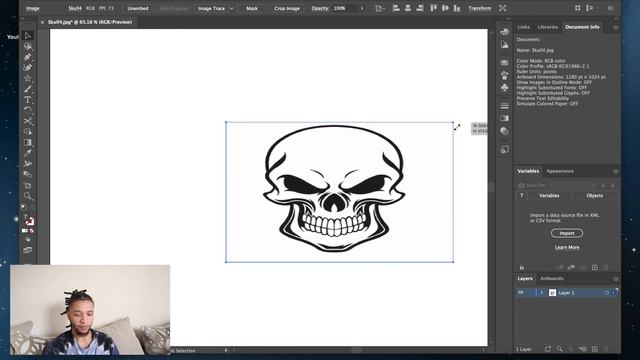The width and height of the screenshot is (640, 360).
Task: Select the Variables tab
Action: click(528, 171)
